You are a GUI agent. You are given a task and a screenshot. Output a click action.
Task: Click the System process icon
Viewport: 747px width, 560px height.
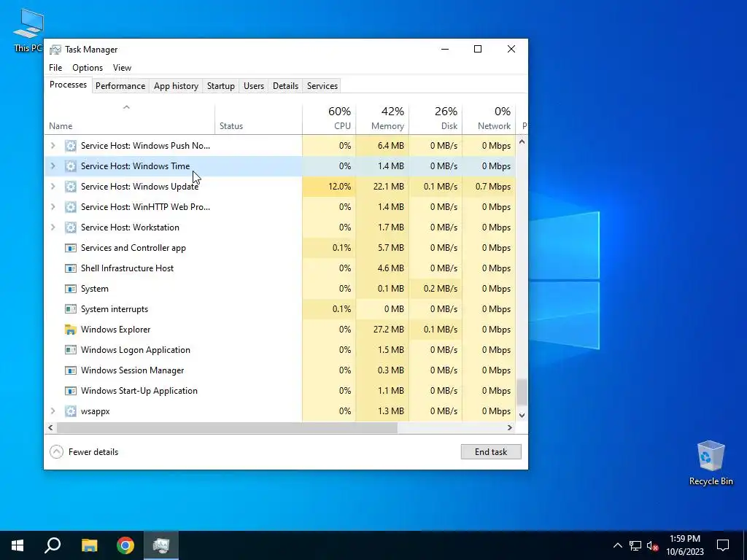coord(71,289)
